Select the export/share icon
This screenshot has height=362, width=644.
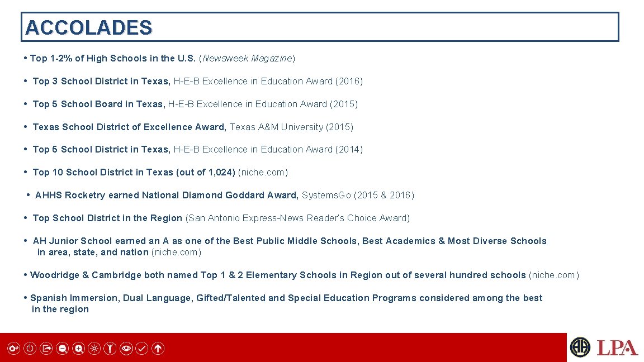(46, 349)
